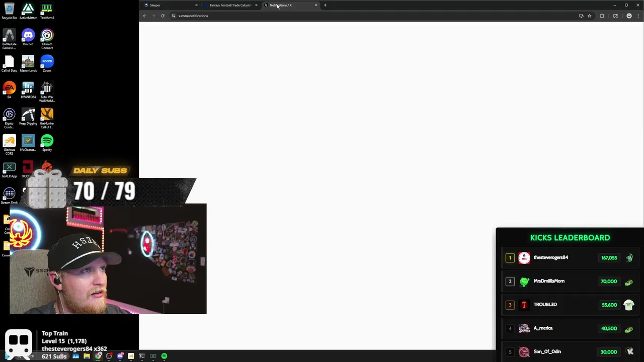The image size is (644, 362).
Task: Open the Call of Duty desktop file
Action: pos(9,64)
